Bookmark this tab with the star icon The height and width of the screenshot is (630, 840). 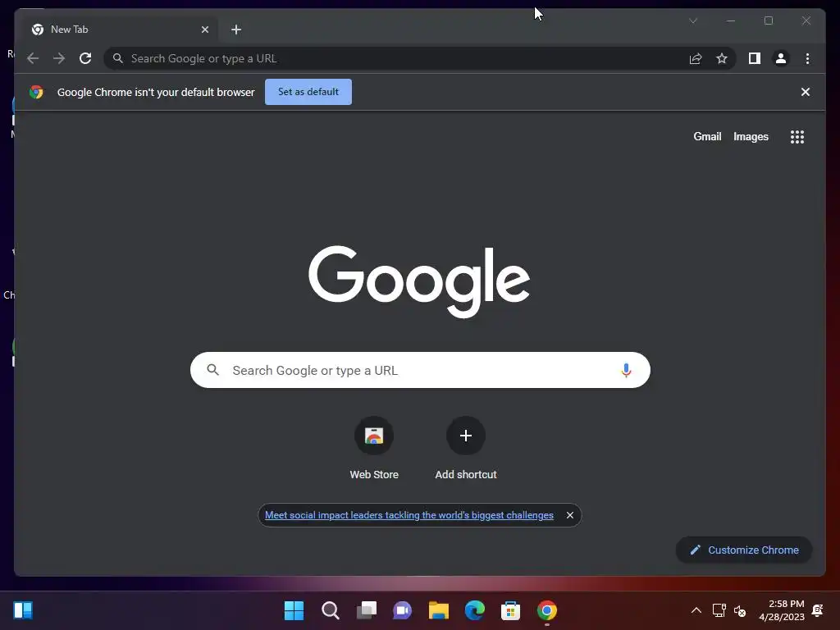point(722,58)
